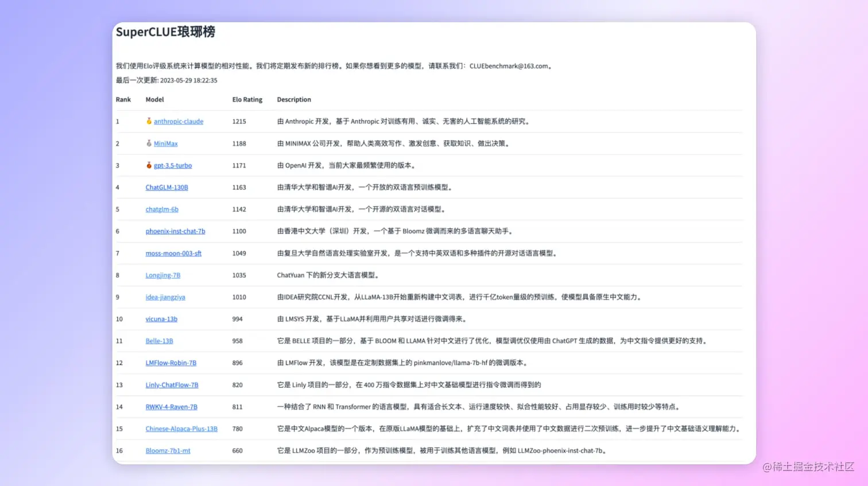Click the Model column header
Image resolution: width=868 pixels, height=486 pixels.
click(154, 99)
